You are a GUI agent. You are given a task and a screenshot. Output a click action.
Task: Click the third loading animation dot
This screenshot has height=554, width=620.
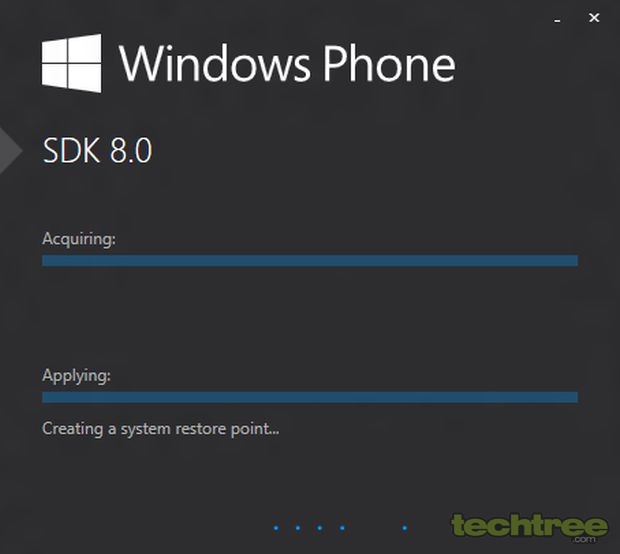click(320, 528)
